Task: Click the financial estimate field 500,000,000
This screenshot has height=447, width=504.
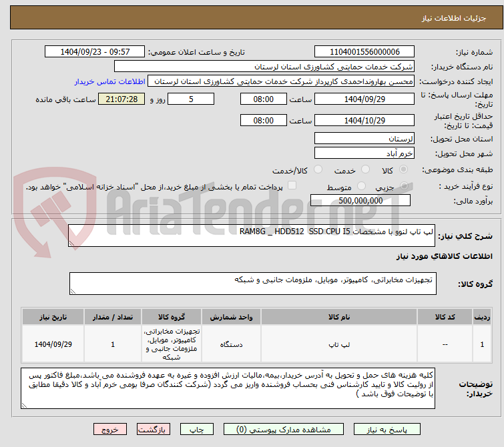Action: (360, 201)
